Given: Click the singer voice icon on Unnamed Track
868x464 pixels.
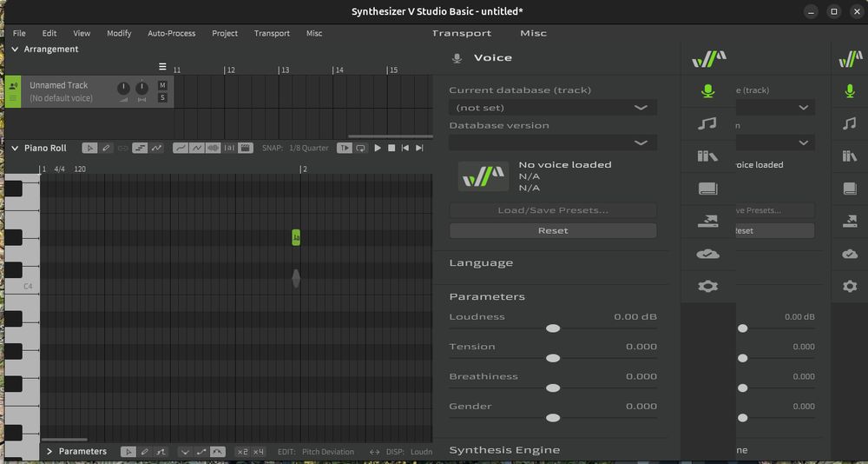Looking at the screenshot, I should (x=13, y=85).
